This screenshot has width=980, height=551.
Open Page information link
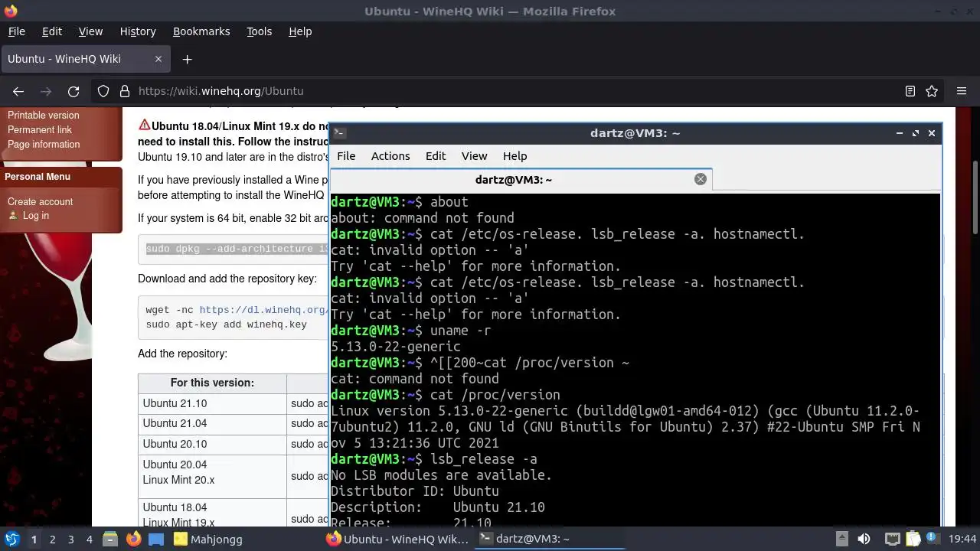click(44, 145)
